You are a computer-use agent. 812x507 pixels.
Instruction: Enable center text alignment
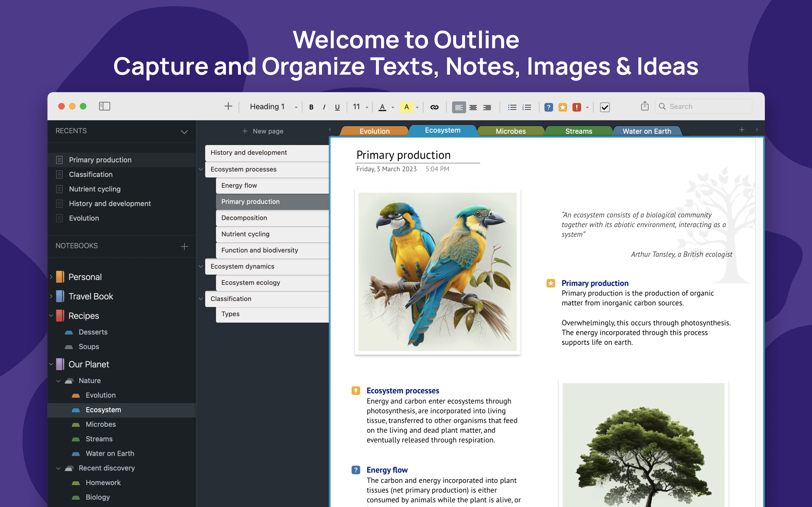(x=473, y=107)
